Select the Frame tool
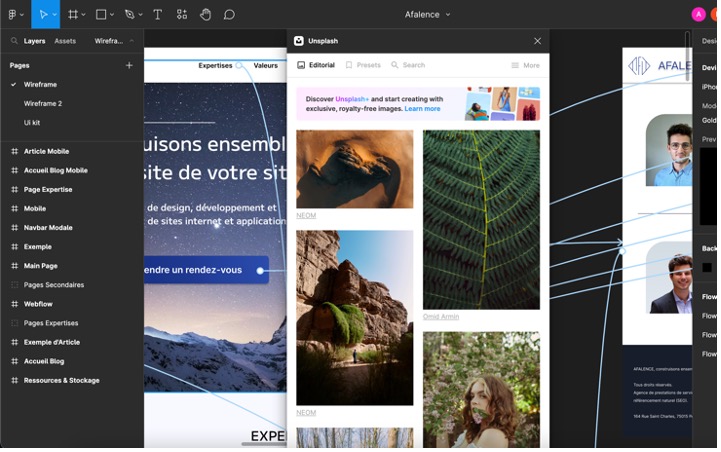This screenshot has height=452, width=721. pos(73,15)
